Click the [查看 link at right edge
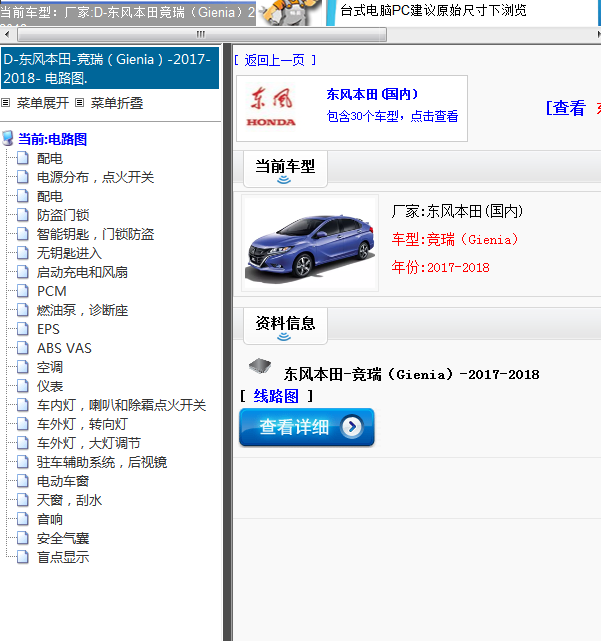The image size is (601, 641). click(x=566, y=108)
